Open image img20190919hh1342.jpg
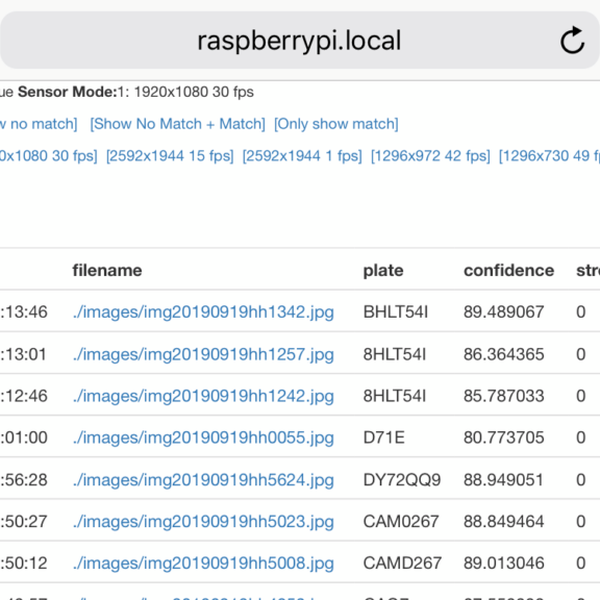 tap(203, 312)
